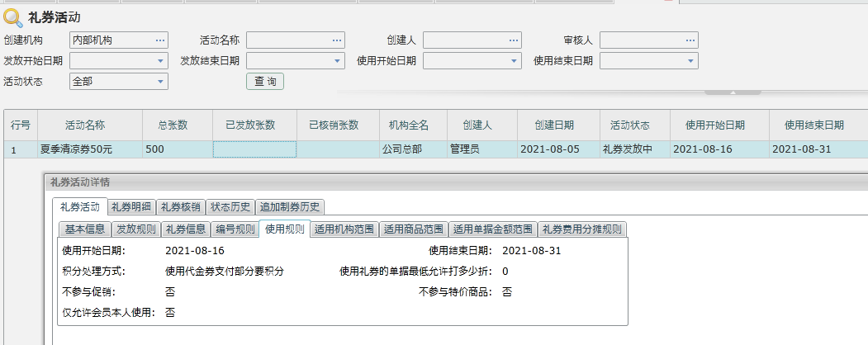Expand the 使用结束日期 date dropdown
The image size is (868, 345).
[690, 61]
